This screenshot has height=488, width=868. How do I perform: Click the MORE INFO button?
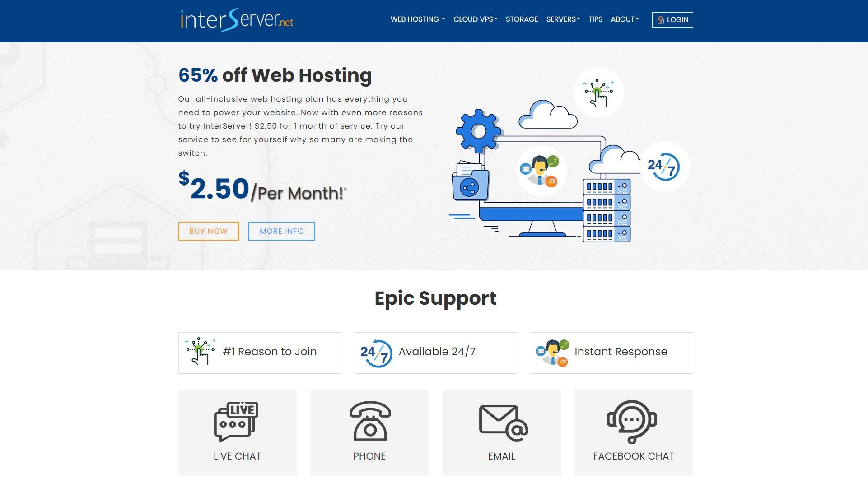click(x=281, y=231)
